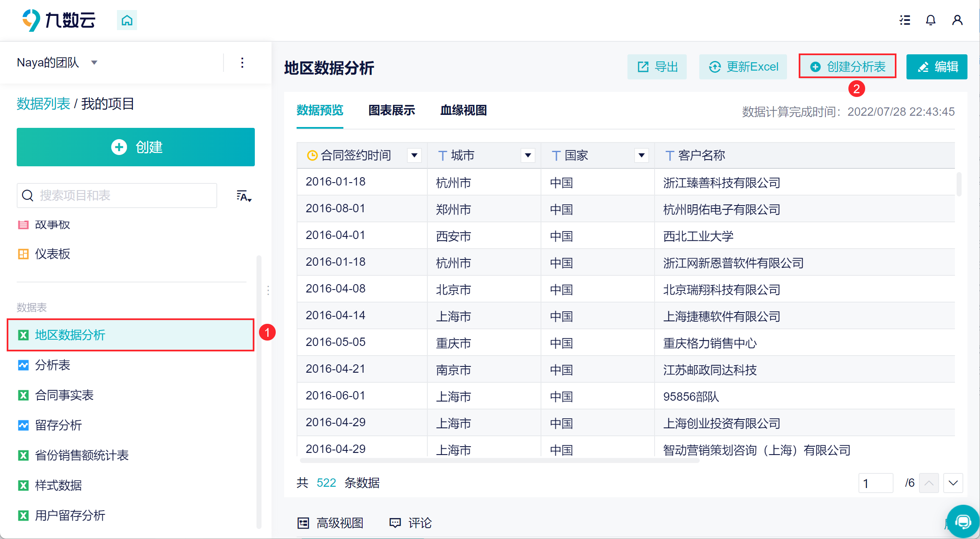The image size is (980, 539).
Task: Click the sort A-Z icon beside search
Action: pyautogui.click(x=244, y=196)
